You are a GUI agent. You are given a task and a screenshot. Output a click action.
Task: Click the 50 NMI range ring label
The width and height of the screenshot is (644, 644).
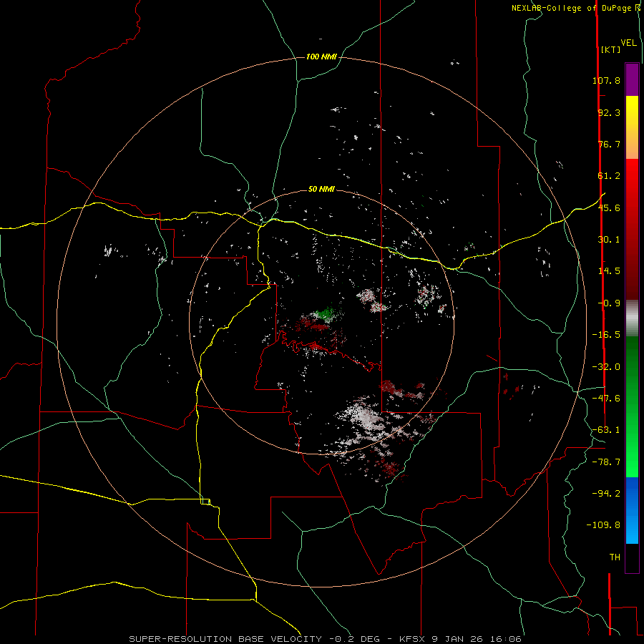pos(321,189)
